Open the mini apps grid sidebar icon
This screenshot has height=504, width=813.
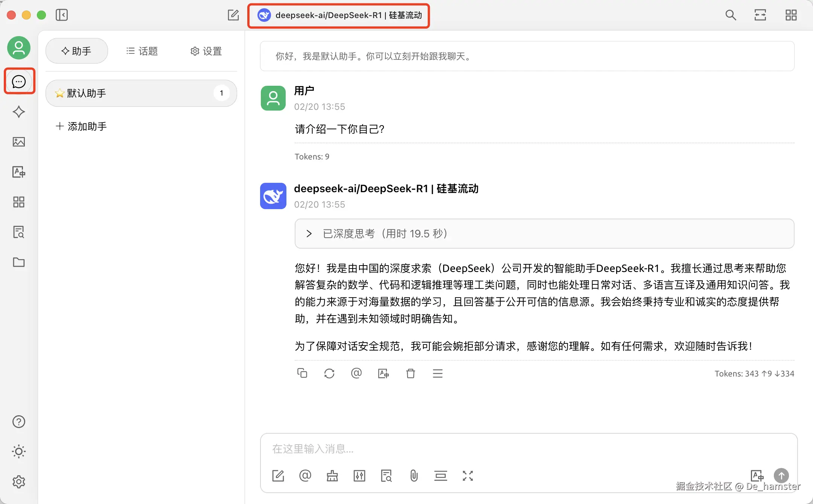[x=19, y=202]
